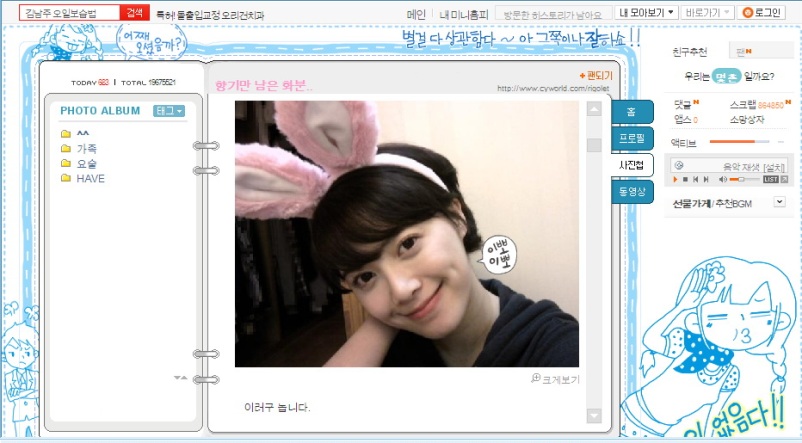
Task: Focus the top search input field
Action: click(69, 13)
